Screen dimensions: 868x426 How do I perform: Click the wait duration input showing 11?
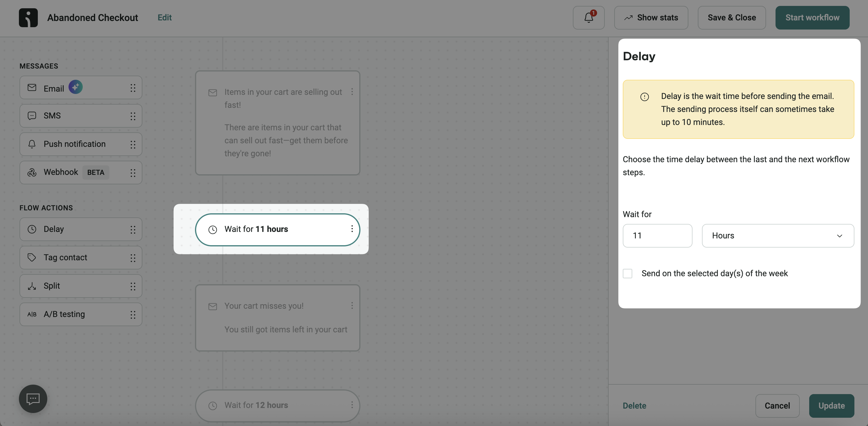tap(657, 235)
